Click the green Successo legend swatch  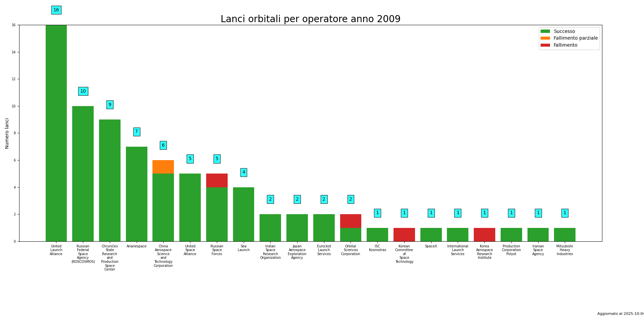[545, 31]
